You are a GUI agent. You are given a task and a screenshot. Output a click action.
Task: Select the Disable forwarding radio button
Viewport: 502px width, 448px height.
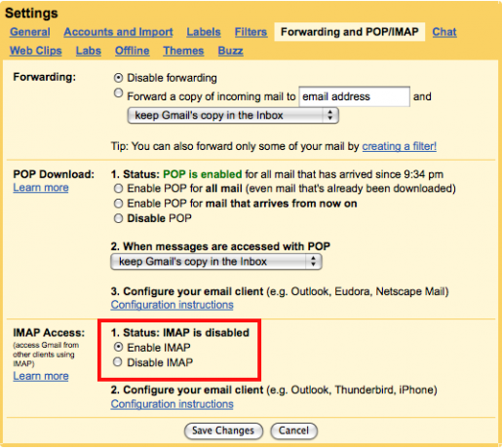[x=118, y=78]
